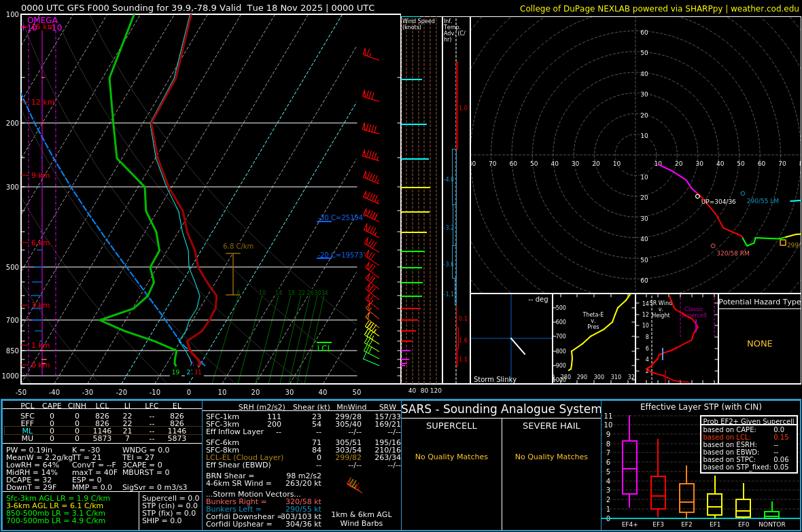
Task: Click the 1km & 6km wind barb icon
Action: point(354,484)
